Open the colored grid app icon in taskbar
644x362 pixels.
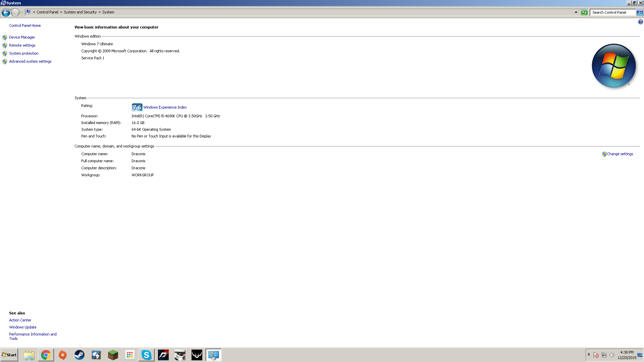tap(130, 355)
